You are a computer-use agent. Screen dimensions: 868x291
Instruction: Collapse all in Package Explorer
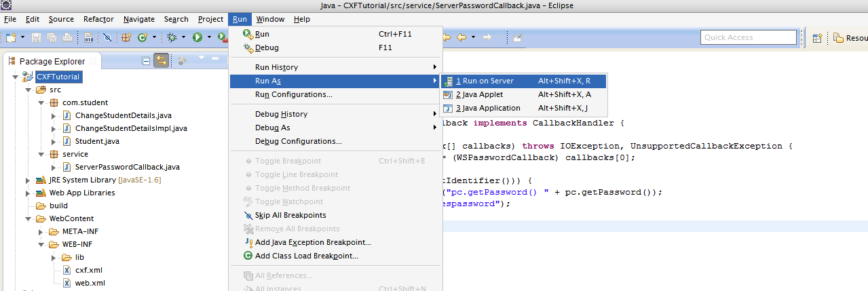click(x=146, y=61)
